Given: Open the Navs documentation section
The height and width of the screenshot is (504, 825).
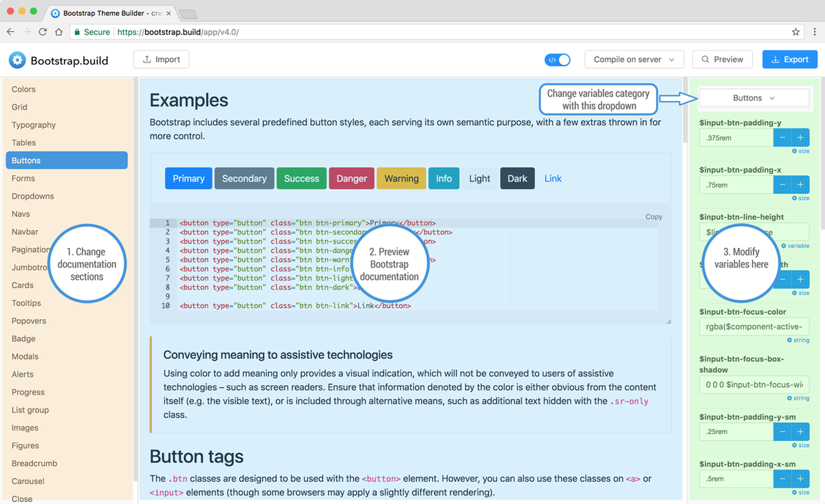Looking at the screenshot, I should [x=21, y=214].
